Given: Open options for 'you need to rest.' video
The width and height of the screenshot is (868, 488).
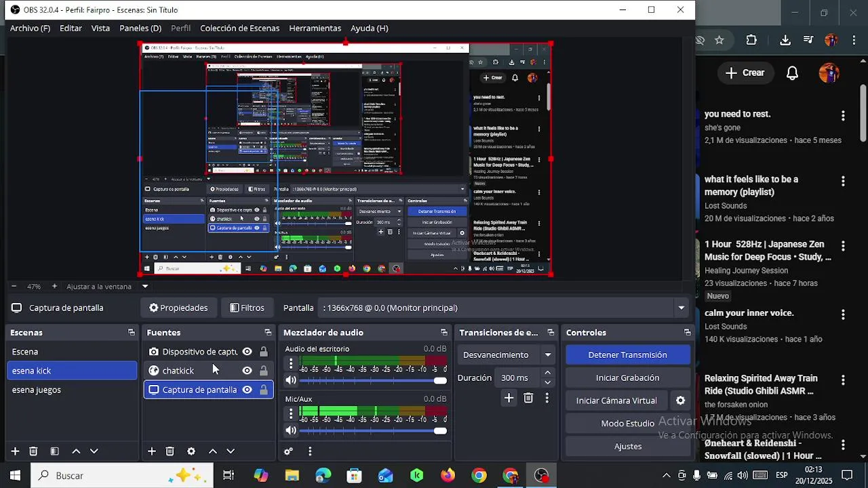Looking at the screenshot, I should 843,116.
